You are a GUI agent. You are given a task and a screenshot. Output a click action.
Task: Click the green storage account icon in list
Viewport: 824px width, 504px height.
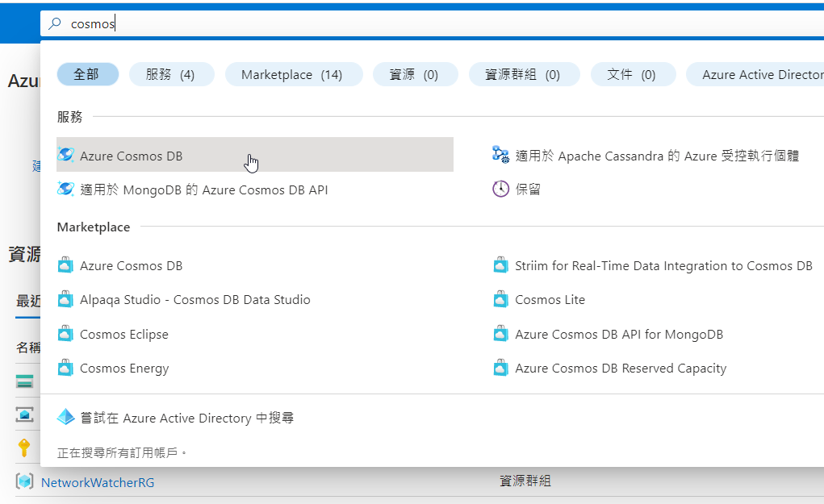pos(25,381)
